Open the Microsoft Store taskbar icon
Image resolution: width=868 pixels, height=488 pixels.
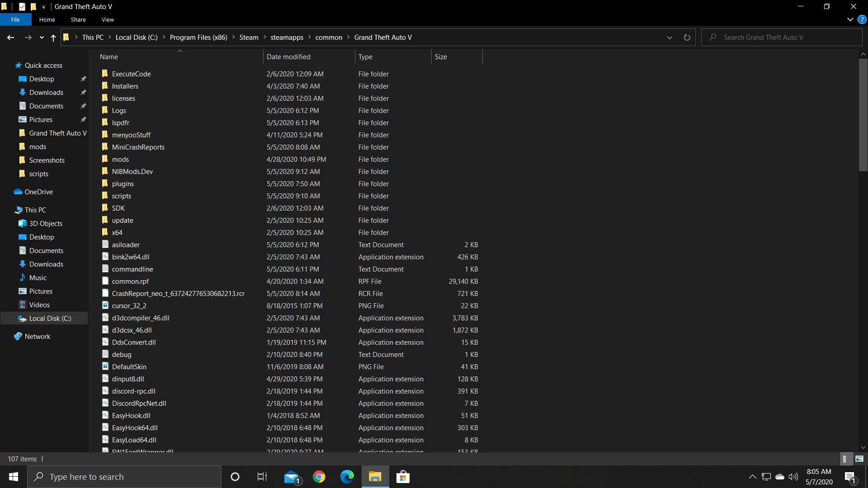pos(402,477)
